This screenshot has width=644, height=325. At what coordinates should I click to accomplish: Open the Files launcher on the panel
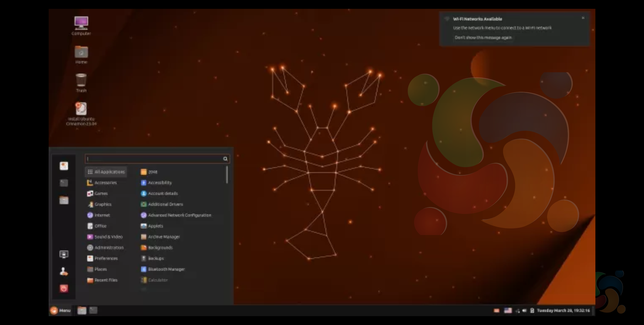click(82, 311)
